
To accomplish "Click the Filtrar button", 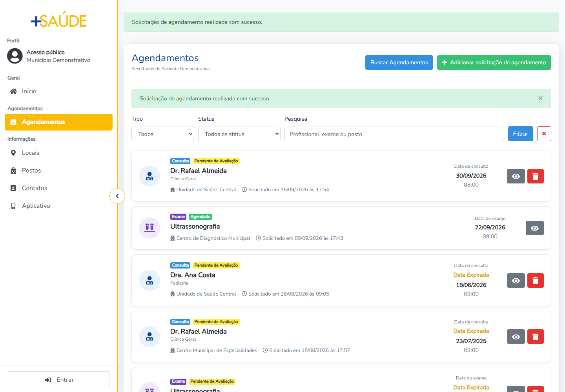I will point(521,134).
